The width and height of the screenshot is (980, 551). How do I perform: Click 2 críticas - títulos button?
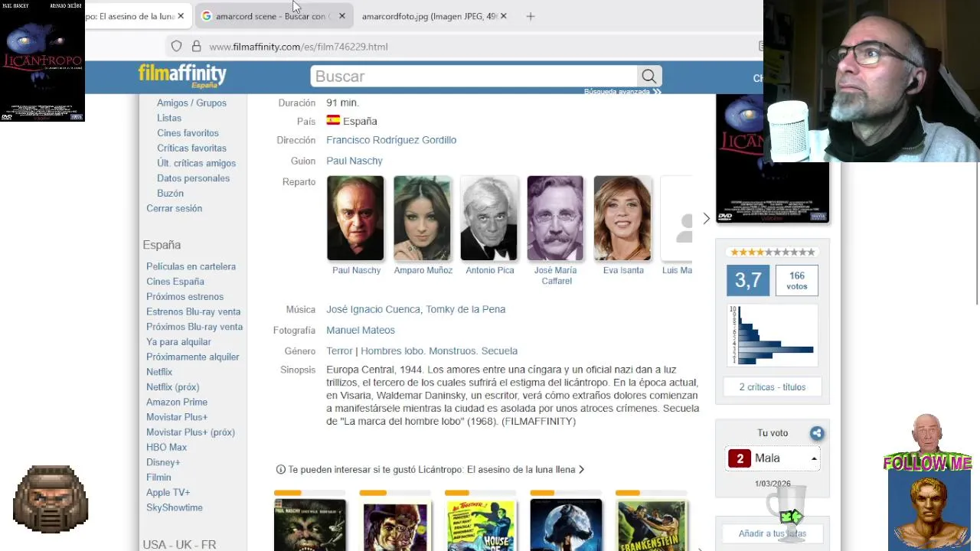point(772,386)
